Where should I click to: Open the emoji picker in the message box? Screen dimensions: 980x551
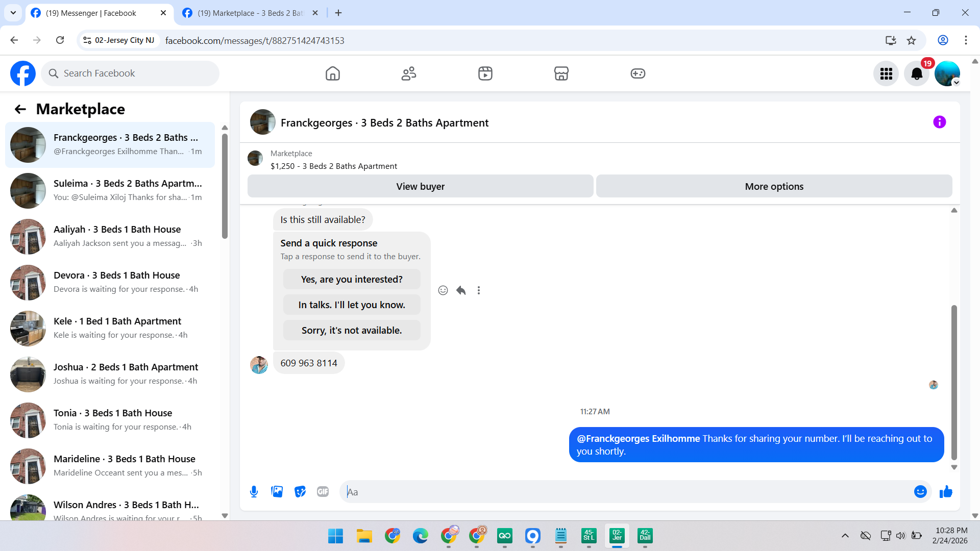pos(920,491)
